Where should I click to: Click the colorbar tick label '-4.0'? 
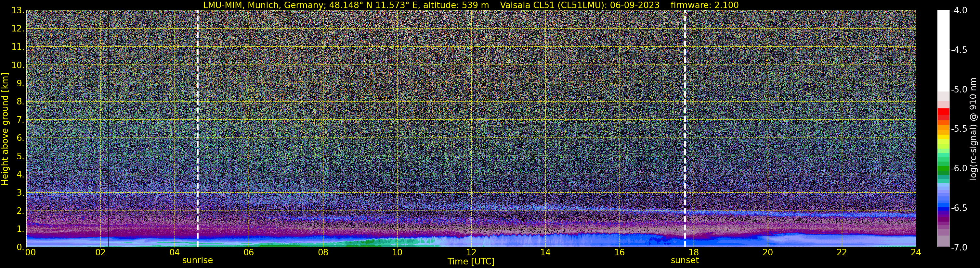point(959,11)
